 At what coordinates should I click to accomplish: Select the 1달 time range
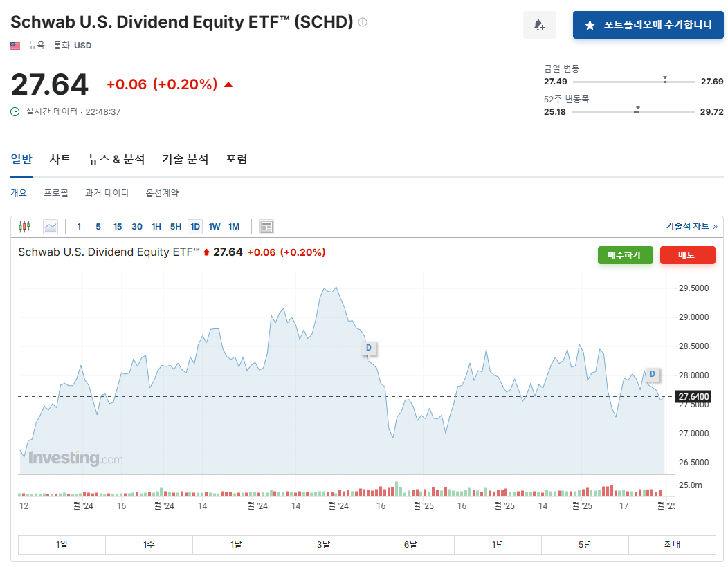click(236, 544)
